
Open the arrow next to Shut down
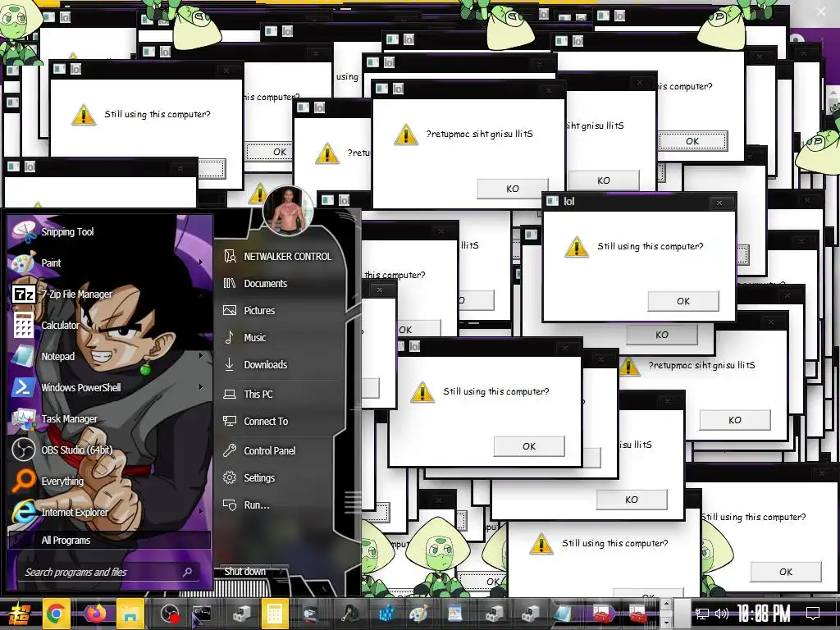click(x=282, y=572)
